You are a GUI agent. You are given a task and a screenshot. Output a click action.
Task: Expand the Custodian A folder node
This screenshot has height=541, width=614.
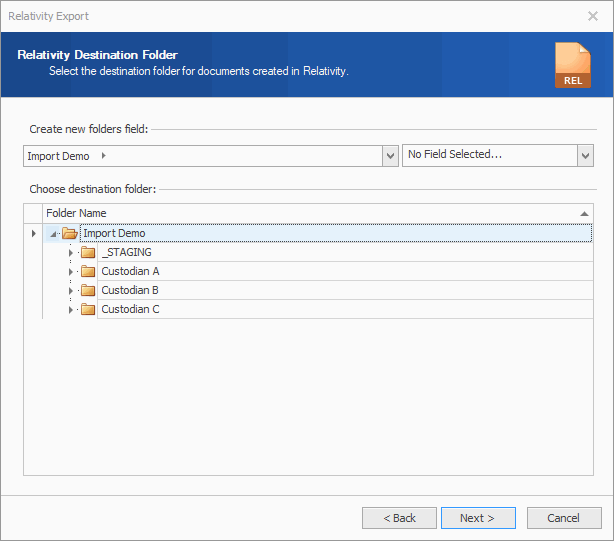point(71,272)
